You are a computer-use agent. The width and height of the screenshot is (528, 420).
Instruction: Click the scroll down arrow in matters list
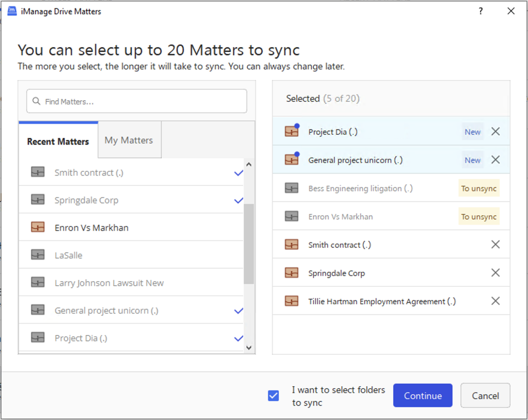click(x=249, y=348)
